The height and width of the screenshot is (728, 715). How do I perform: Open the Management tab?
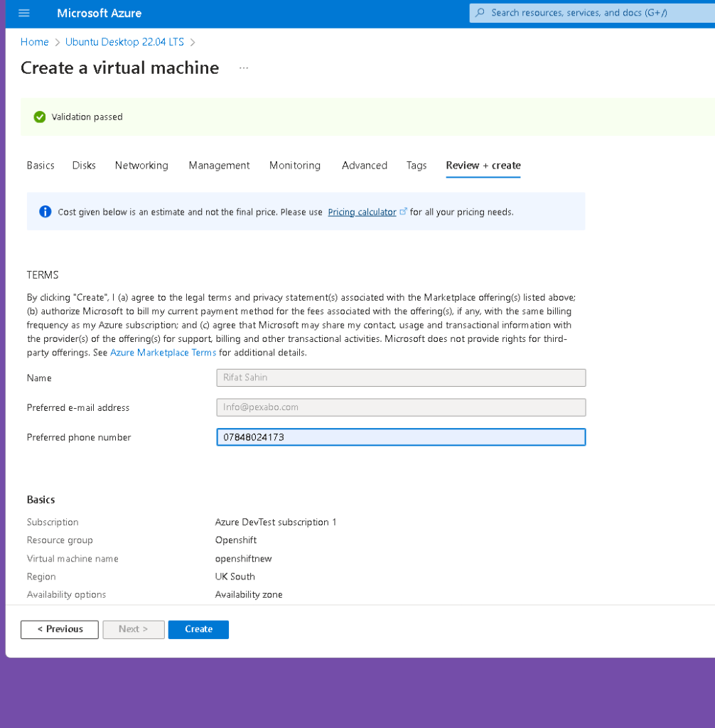tap(219, 165)
